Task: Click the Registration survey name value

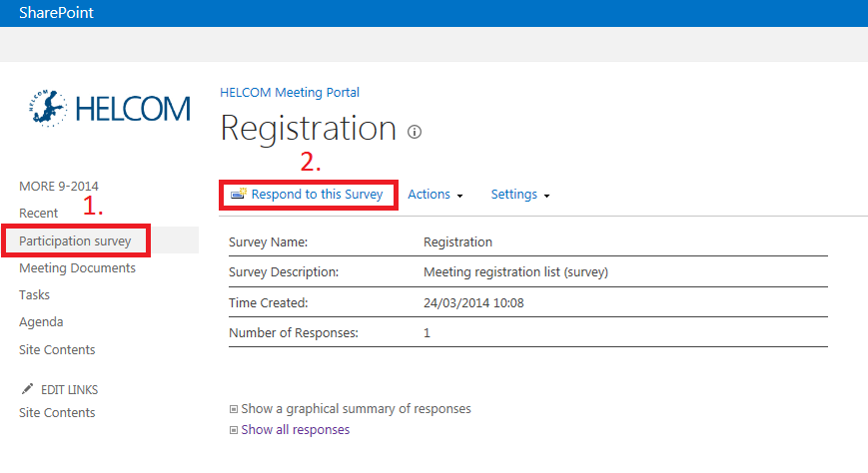Action: (457, 242)
